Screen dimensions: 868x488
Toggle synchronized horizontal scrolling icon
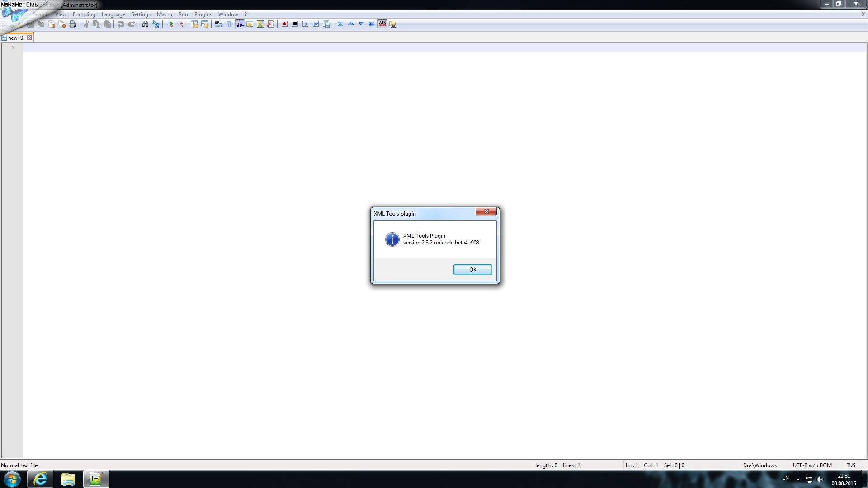204,24
